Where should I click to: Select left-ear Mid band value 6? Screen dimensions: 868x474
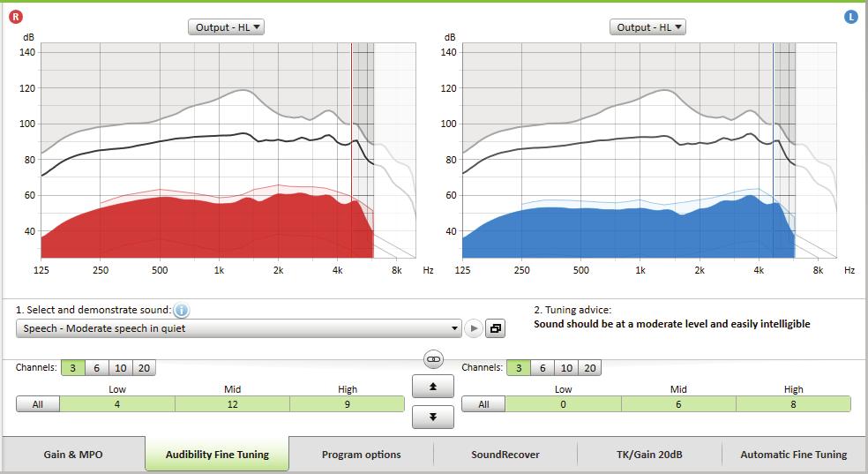click(678, 404)
